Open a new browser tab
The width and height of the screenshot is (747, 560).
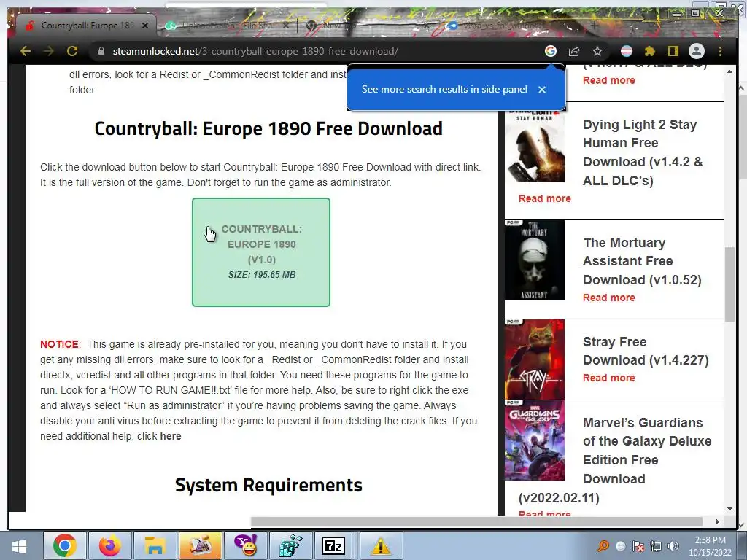click(x=594, y=26)
